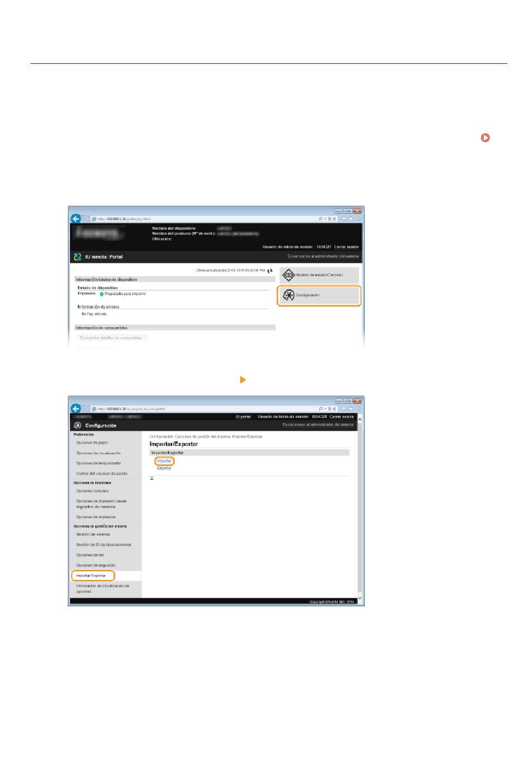Screen dimensions: 532x767
Task: Open Opciones de temporizador in the sidebar
Action: (x=98, y=463)
